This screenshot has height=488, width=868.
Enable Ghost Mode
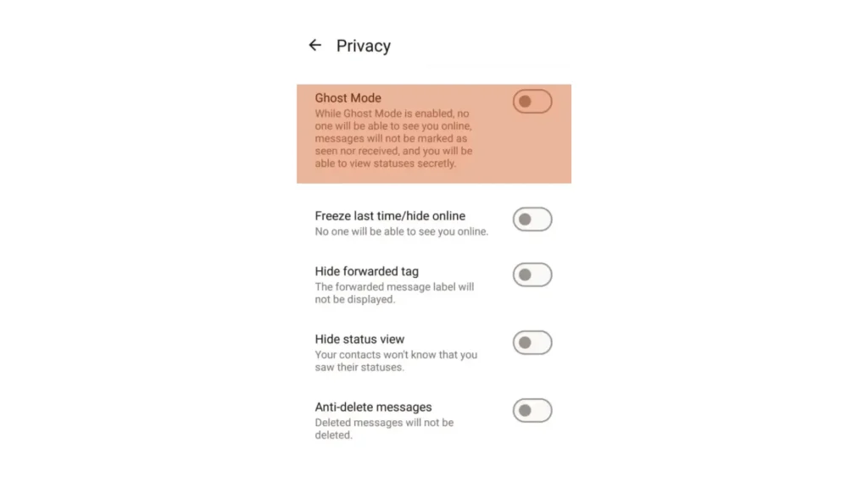[532, 101]
